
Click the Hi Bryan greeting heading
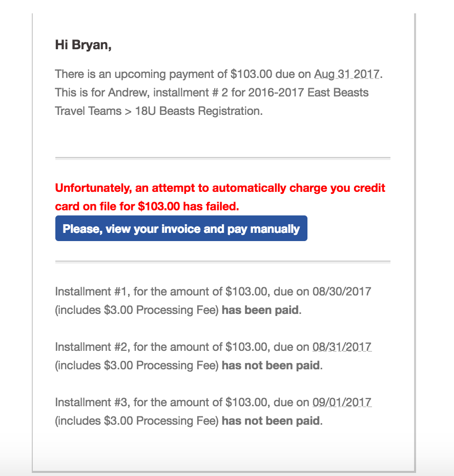(83, 45)
